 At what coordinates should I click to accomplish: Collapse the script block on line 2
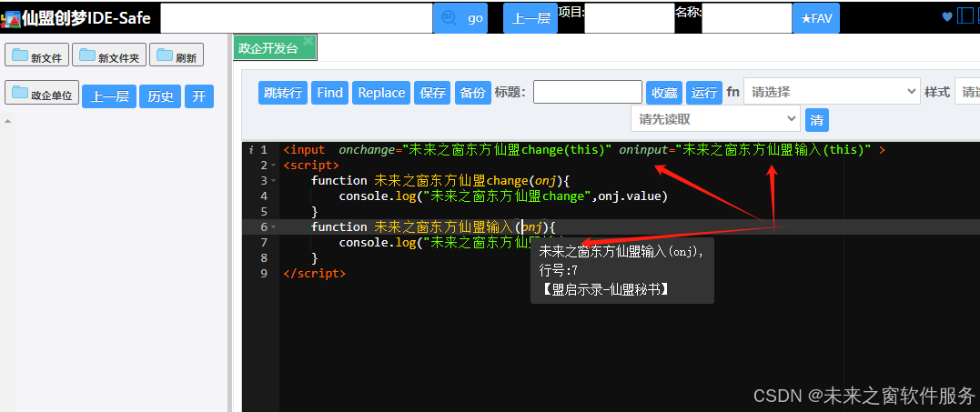[x=274, y=166]
